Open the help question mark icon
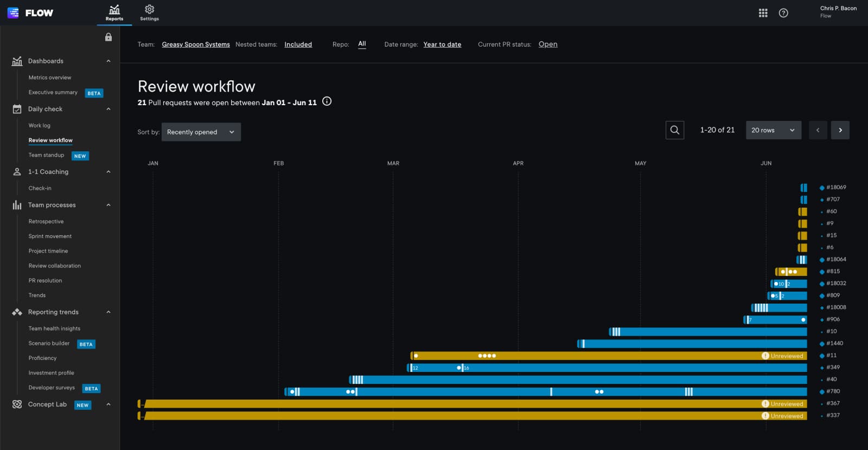The width and height of the screenshot is (868, 450). (783, 13)
